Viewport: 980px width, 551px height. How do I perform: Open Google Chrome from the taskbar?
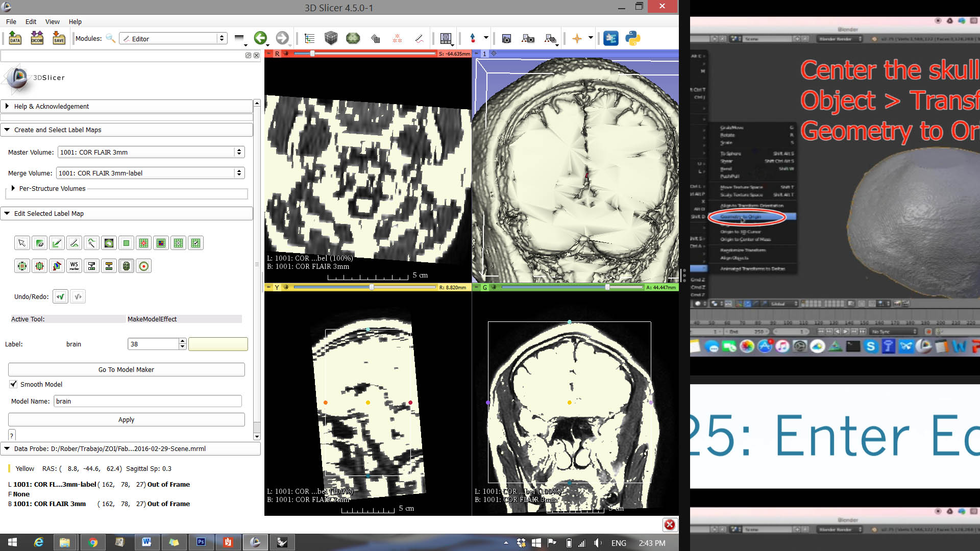click(92, 542)
